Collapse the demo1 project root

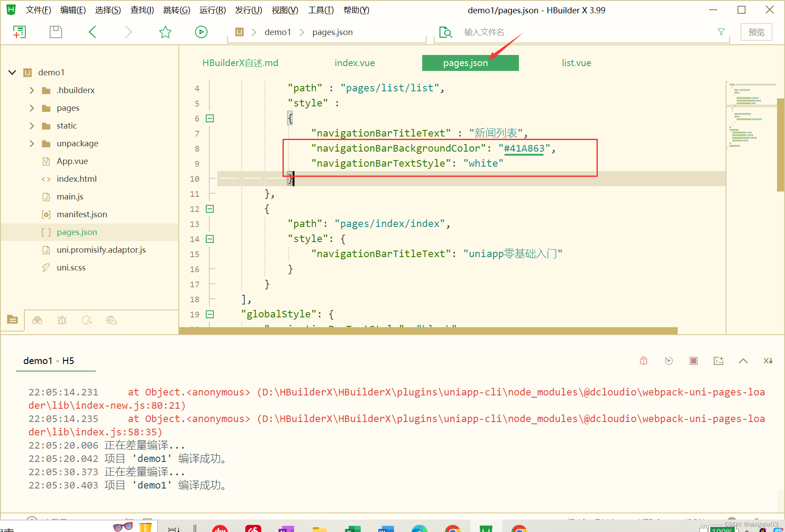point(12,72)
